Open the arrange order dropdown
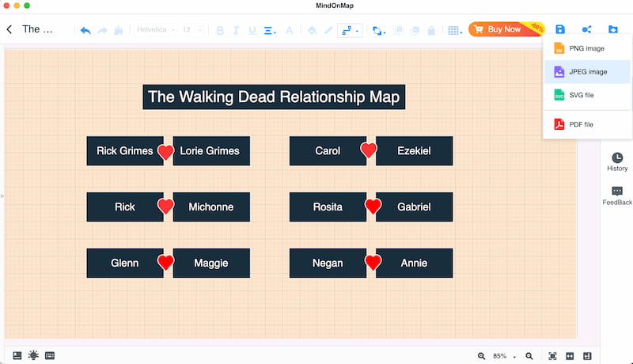 [379, 30]
